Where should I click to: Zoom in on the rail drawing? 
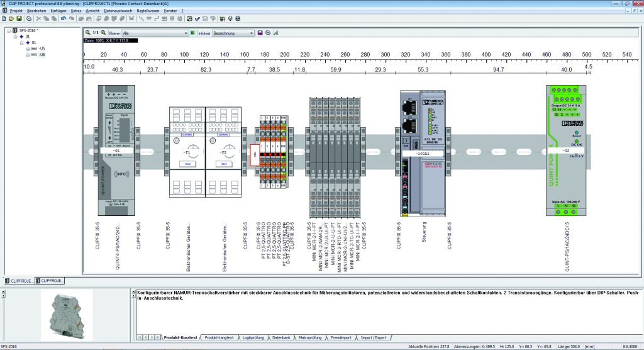103,33
